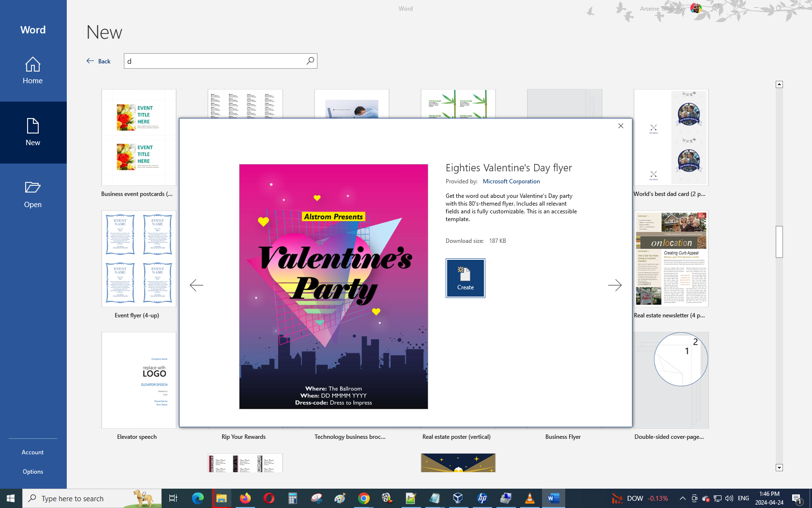
Task: Select the Elevator speech template
Action: click(139, 380)
